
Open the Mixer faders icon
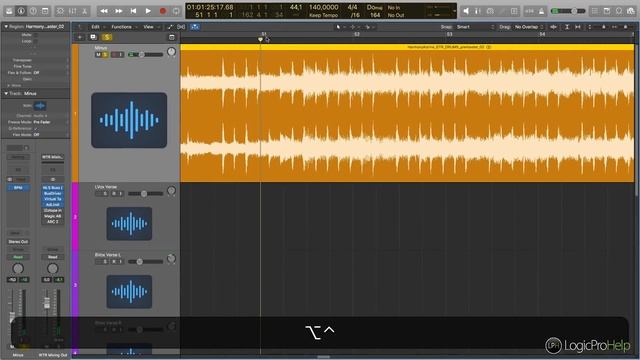72,11
